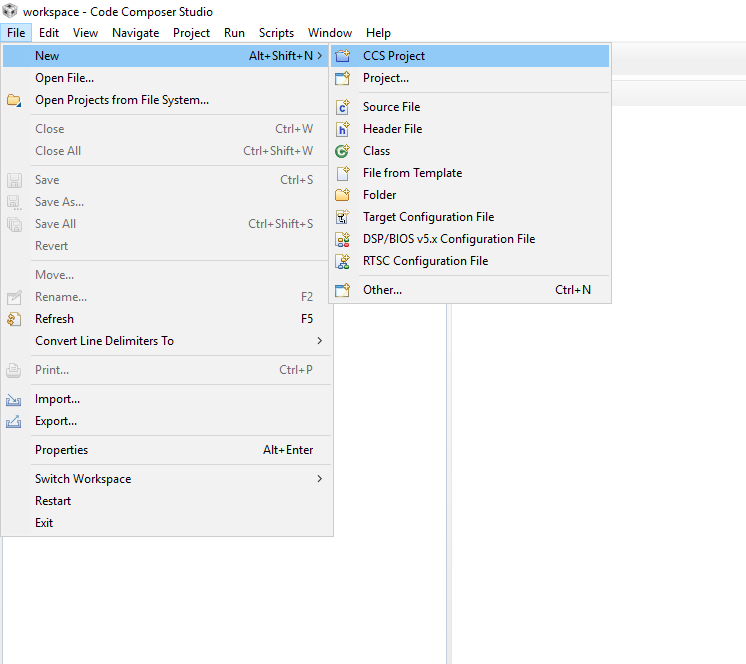
Task: Click the CCS Project icon in submenu
Action: (x=343, y=56)
